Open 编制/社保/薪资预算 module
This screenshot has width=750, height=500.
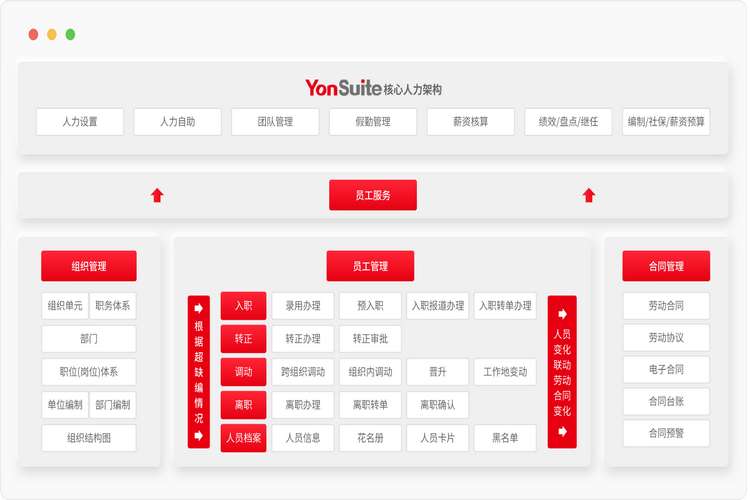(x=666, y=122)
